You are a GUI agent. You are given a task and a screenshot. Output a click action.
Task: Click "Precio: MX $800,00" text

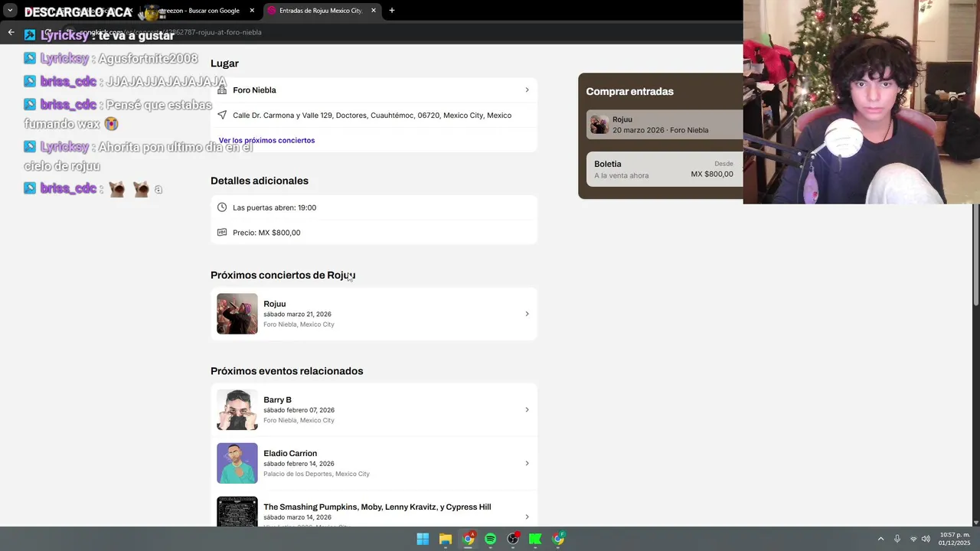[x=266, y=233]
